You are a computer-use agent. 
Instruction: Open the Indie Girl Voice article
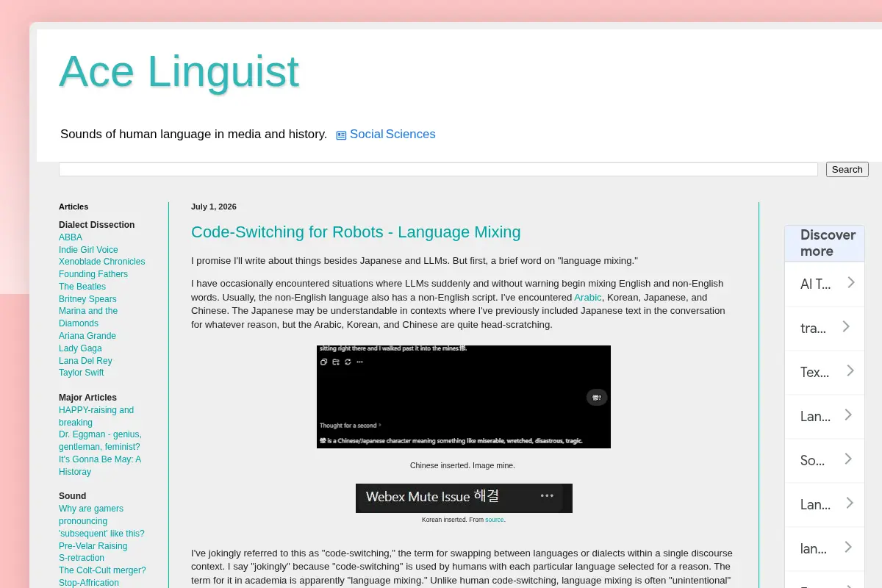pyautogui.click(x=88, y=250)
